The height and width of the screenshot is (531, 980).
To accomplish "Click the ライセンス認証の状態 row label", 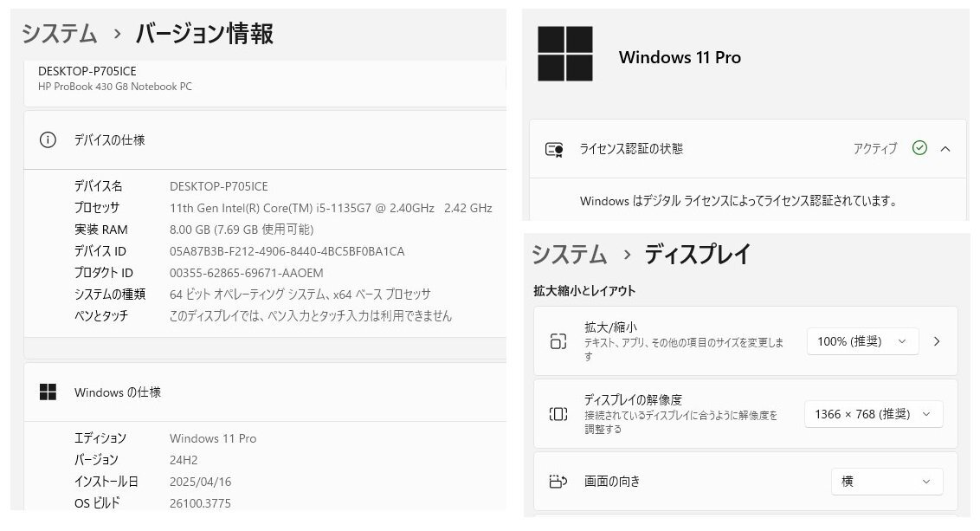I will tap(631, 149).
